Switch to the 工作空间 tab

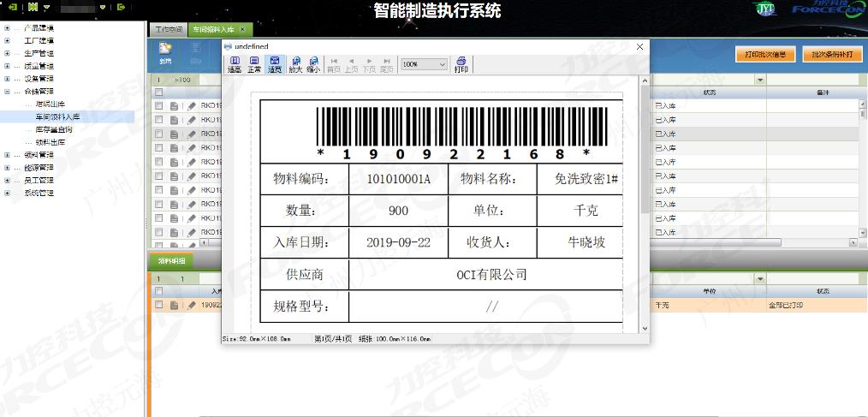169,29
